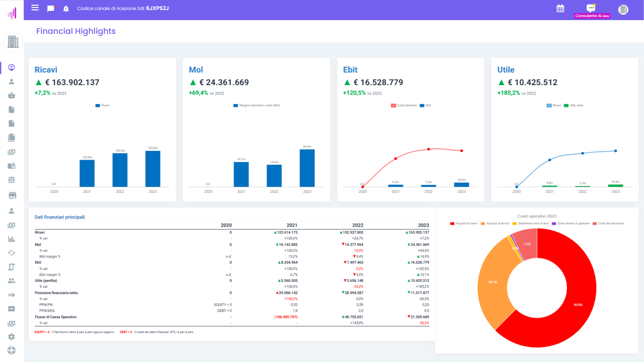Open the bar chart analytics icon in sidebar
Viewport: 644px width, 362px height.
point(11,239)
